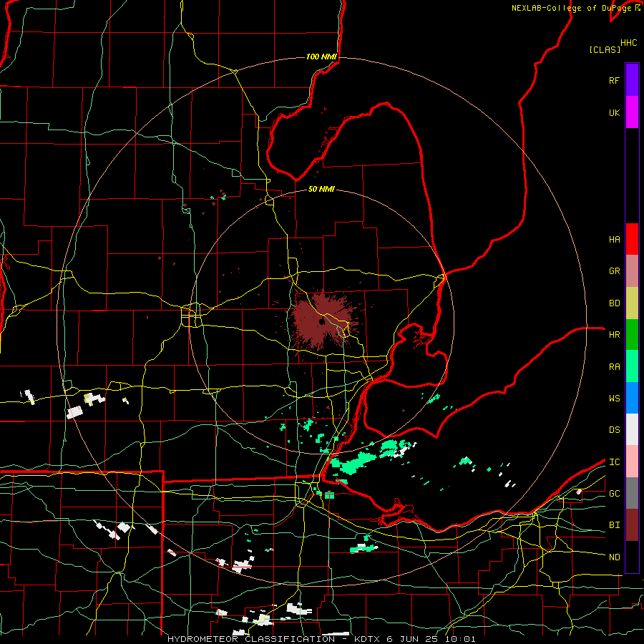Click the 'BD' legend label

click(x=614, y=303)
